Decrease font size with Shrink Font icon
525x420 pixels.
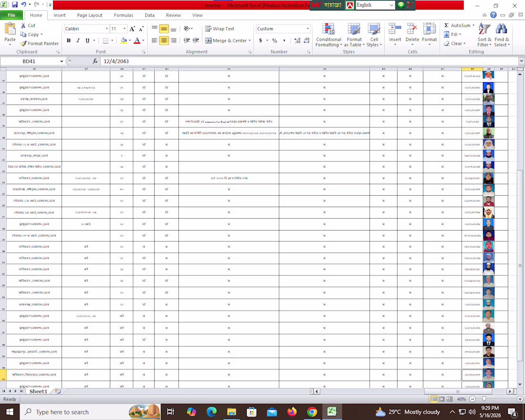pyautogui.click(x=141, y=29)
